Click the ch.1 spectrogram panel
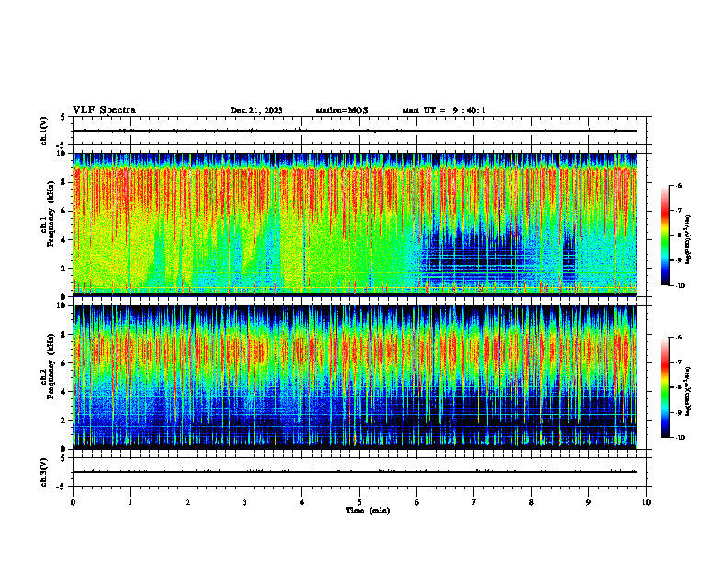 point(355,224)
